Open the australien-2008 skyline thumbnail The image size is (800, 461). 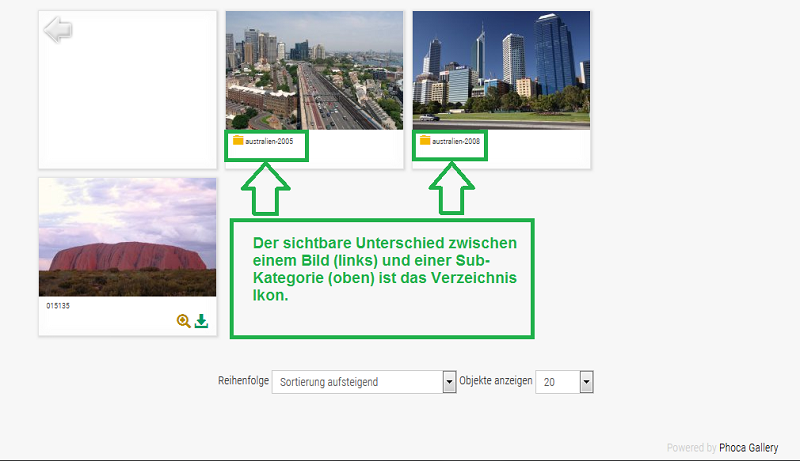click(x=501, y=71)
